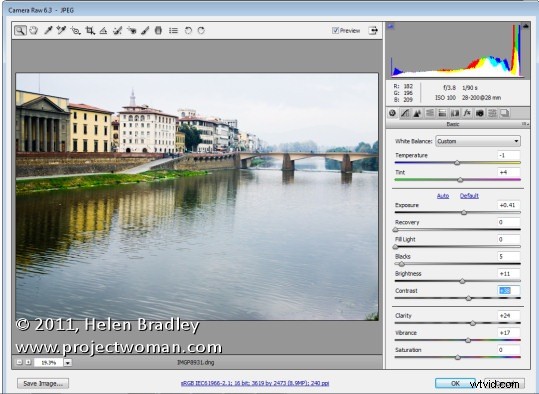Click the Blacks value field
This screenshot has height=394, width=539.
pyautogui.click(x=508, y=256)
